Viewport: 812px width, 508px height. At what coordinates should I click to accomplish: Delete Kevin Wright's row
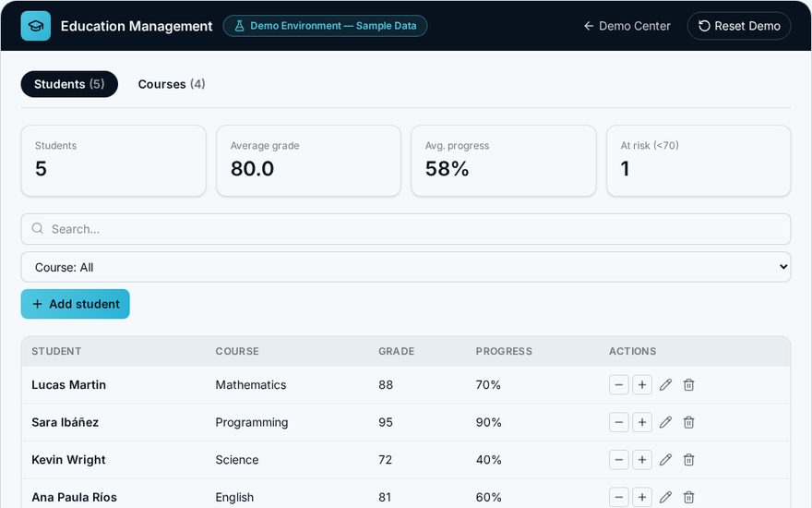pos(688,460)
